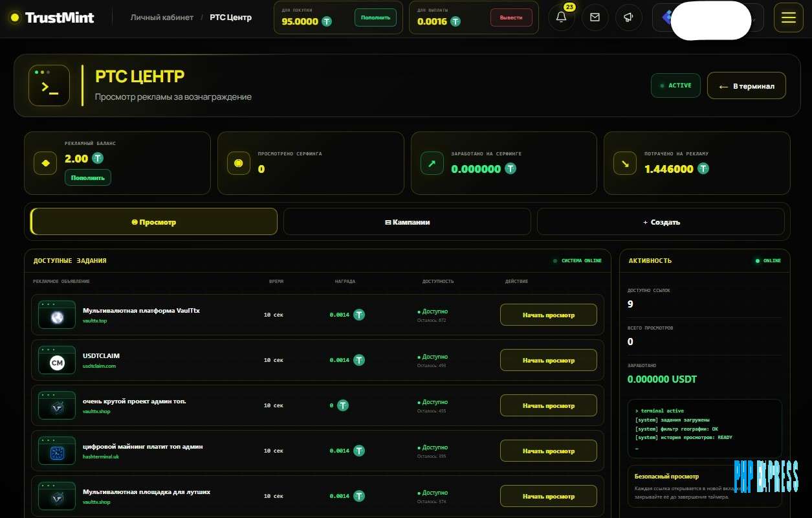Click '> terminal active' log line
812x518 pixels.
click(659, 411)
